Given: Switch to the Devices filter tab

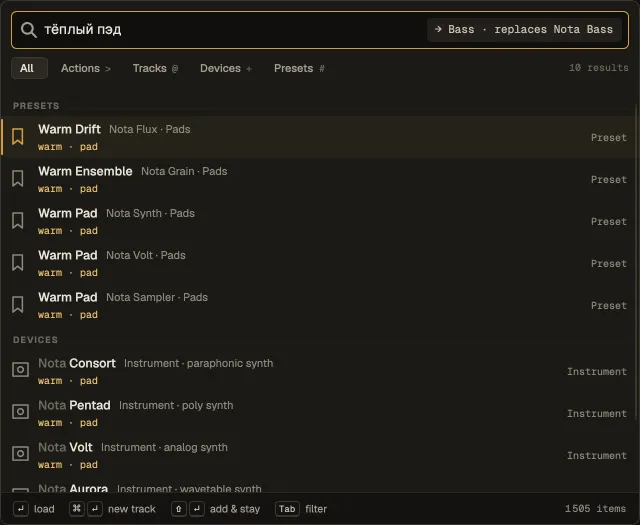Looking at the screenshot, I should coord(226,68).
